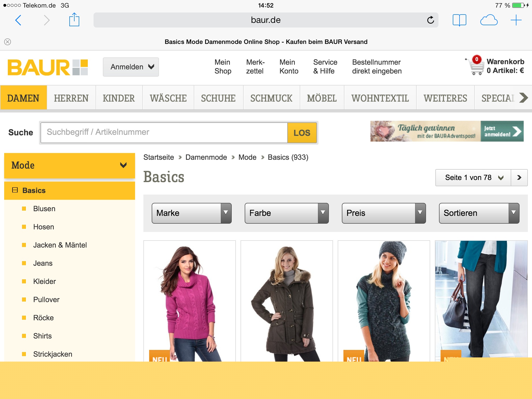Select the WOHNTEXTIL tab
Screen dimensions: 532x399
[380, 98]
